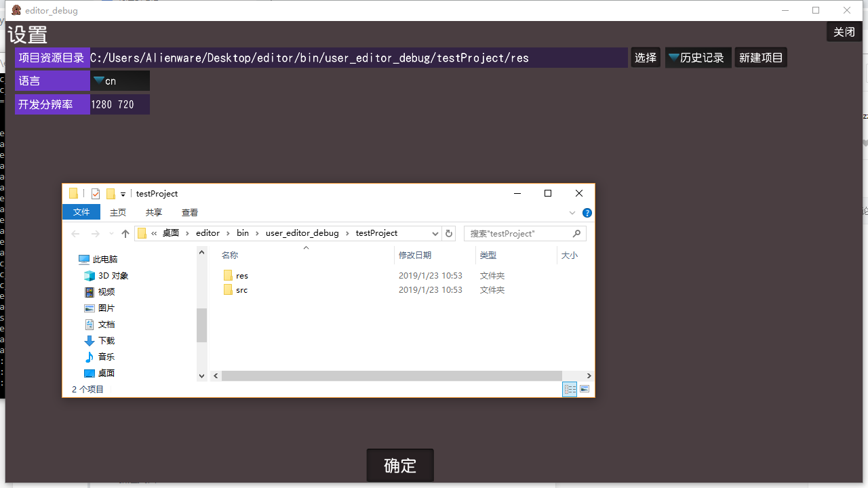Switch to details view icon
The width and height of the screenshot is (868, 488).
pyautogui.click(x=570, y=389)
